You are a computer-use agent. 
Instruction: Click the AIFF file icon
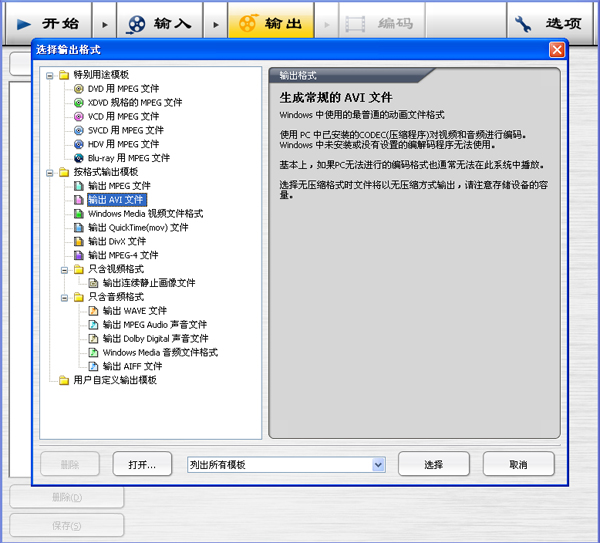[x=93, y=366]
